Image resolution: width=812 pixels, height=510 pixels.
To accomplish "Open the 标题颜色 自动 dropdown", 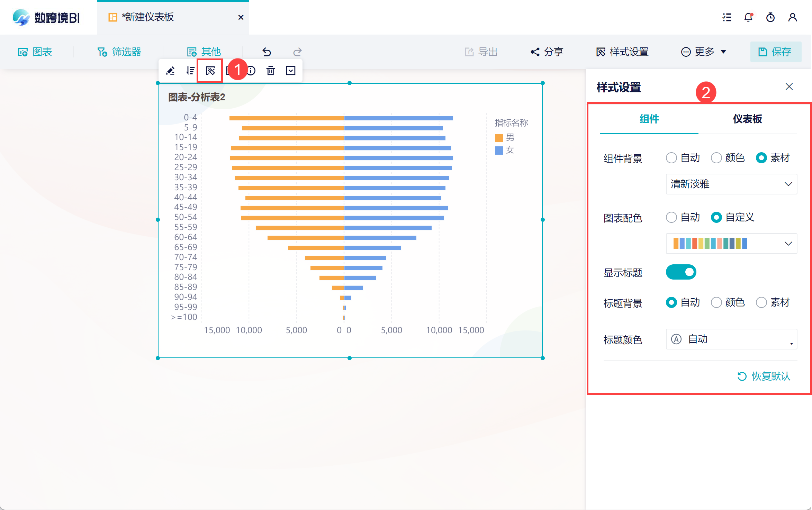I will coord(731,339).
